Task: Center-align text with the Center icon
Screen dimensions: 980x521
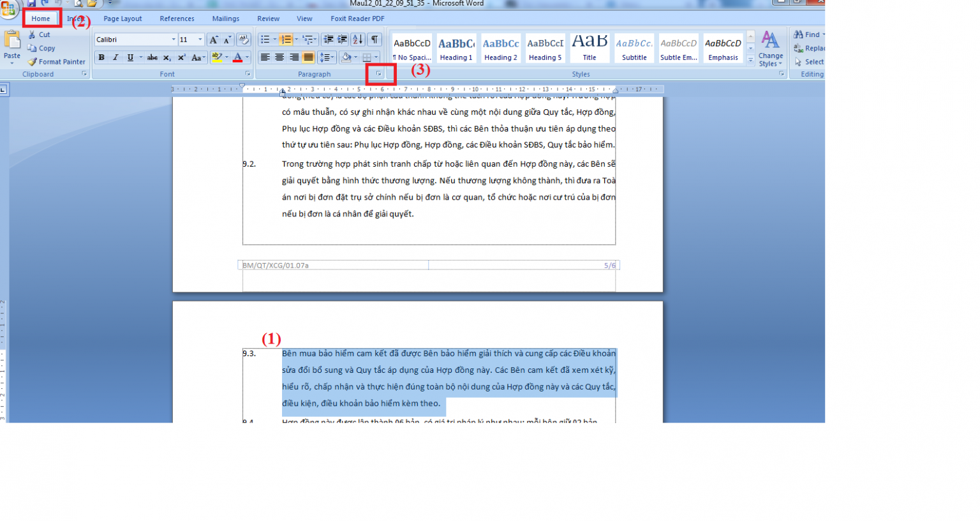Action: coord(279,57)
